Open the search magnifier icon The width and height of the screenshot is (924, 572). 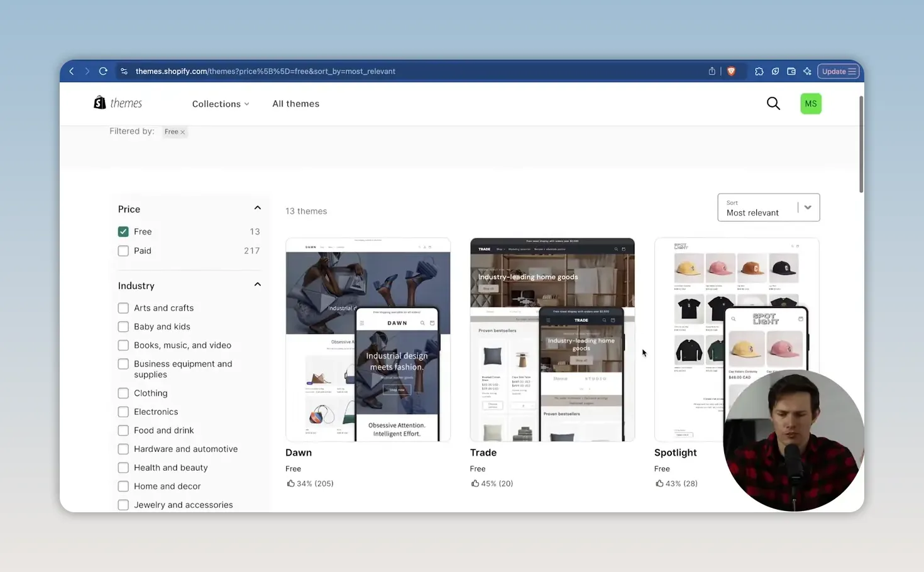(x=773, y=104)
